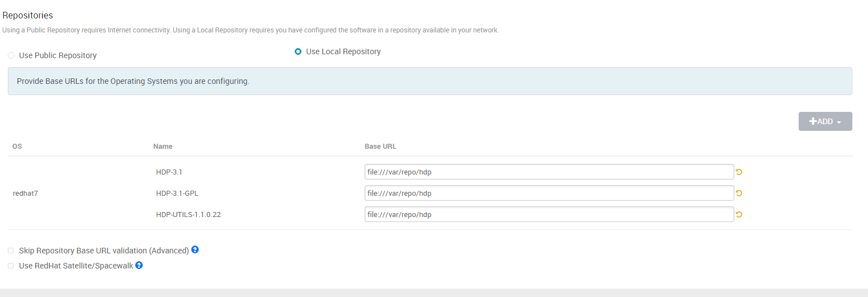Select the redhat7 OS entry
This screenshot has width=868, height=297.
pos(25,194)
